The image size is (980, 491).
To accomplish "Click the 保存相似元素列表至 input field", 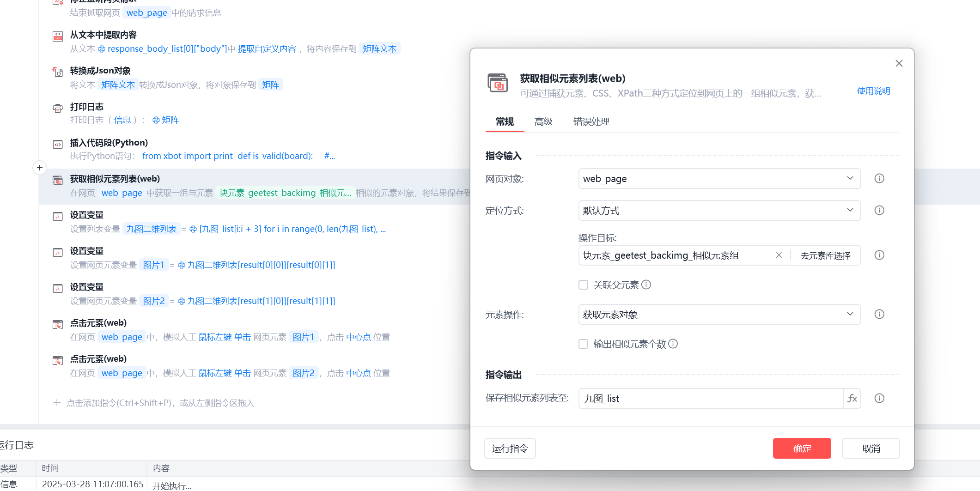I will pos(711,398).
